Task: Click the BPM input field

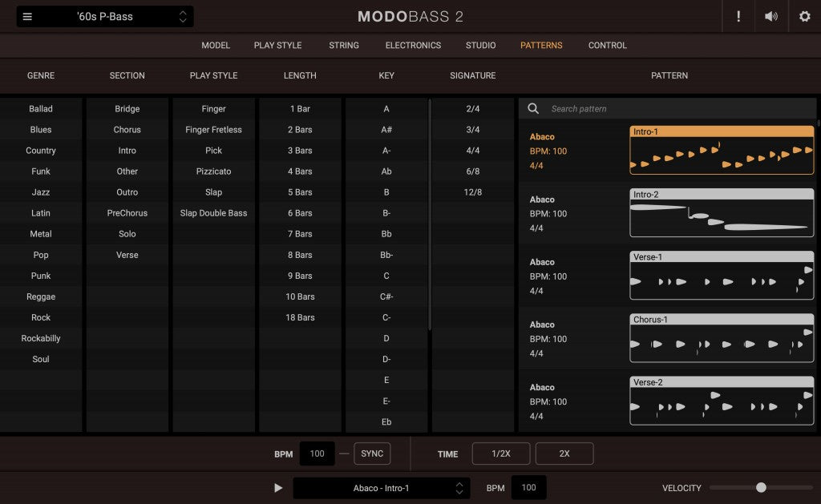Action: pyautogui.click(x=317, y=453)
